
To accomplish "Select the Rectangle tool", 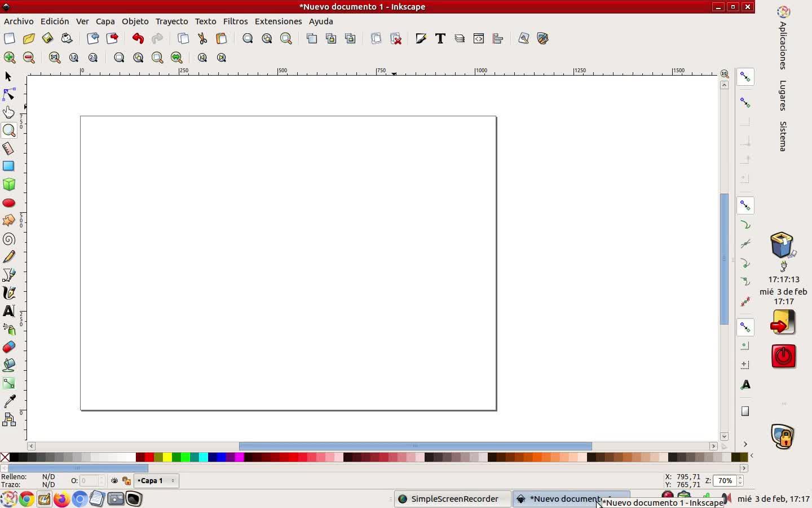I will click(x=8, y=166).
